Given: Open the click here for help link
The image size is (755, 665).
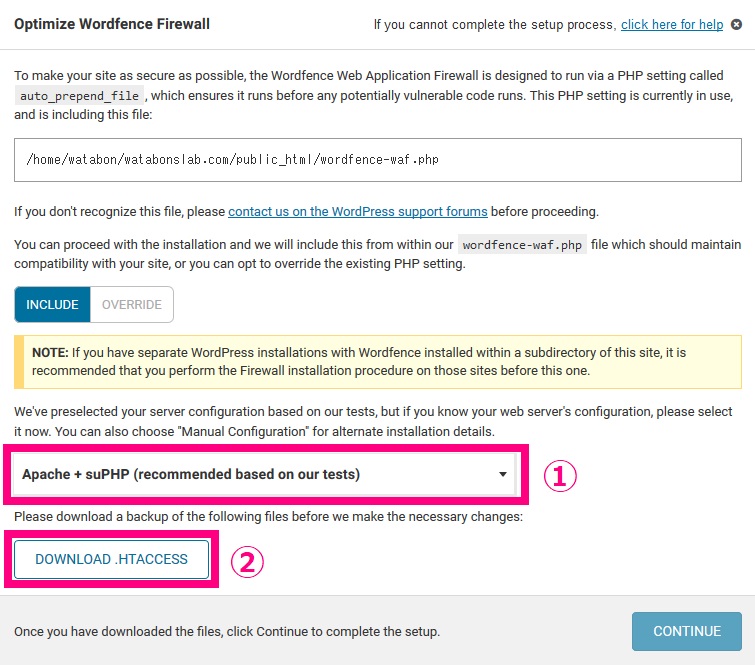Looking at the screenshot, I should (x=672, y=25).
